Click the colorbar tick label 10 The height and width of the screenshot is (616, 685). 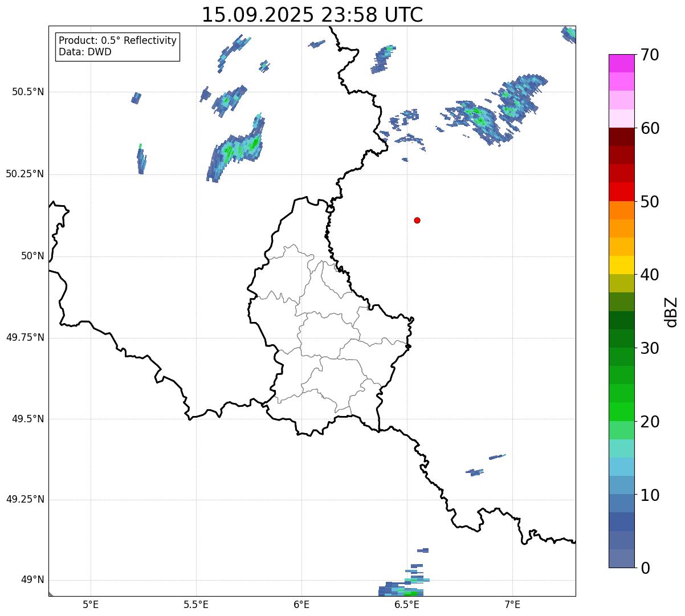650,495
